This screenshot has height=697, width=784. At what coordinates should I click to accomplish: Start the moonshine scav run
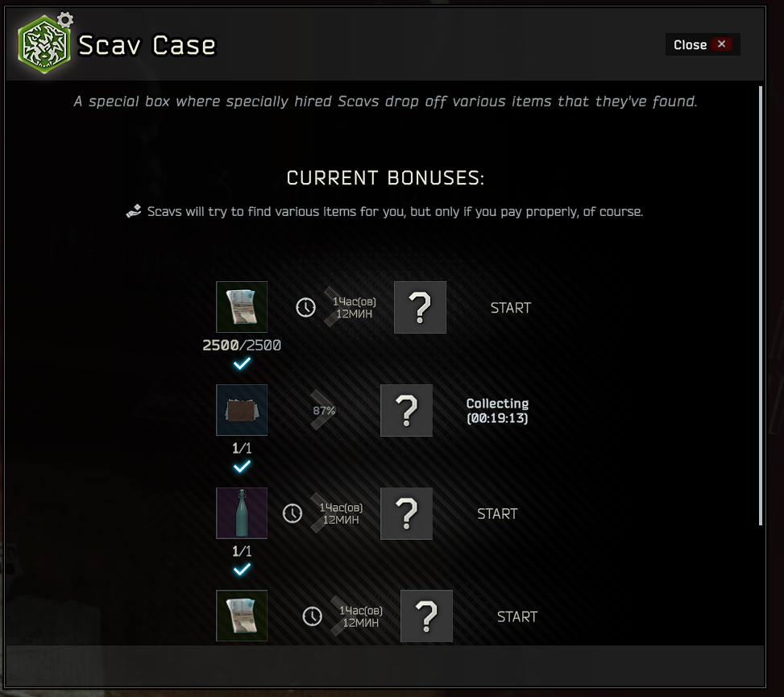tap(497, 513)
